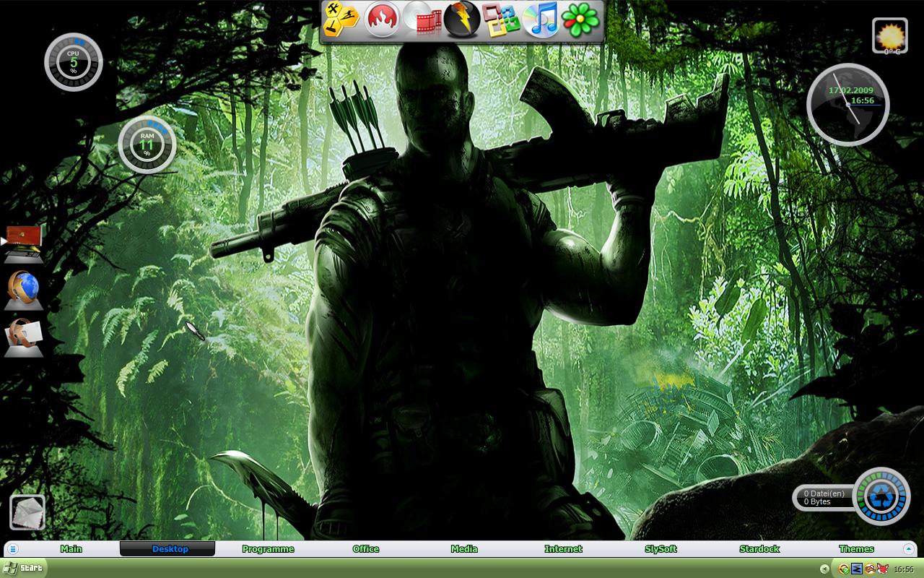Open the Thunderbird mail icon on left dock
Viewport: 924px width, 578px height.
point(25,337)
